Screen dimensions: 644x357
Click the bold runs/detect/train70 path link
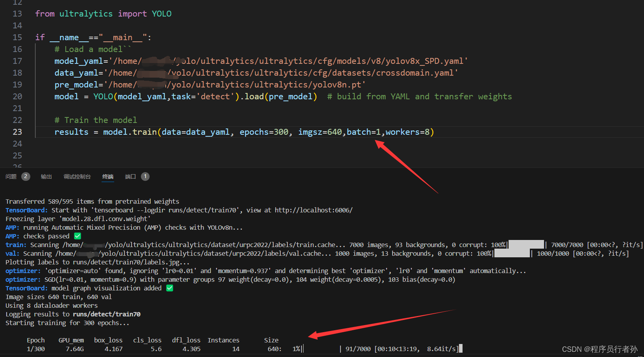[106, 314]
